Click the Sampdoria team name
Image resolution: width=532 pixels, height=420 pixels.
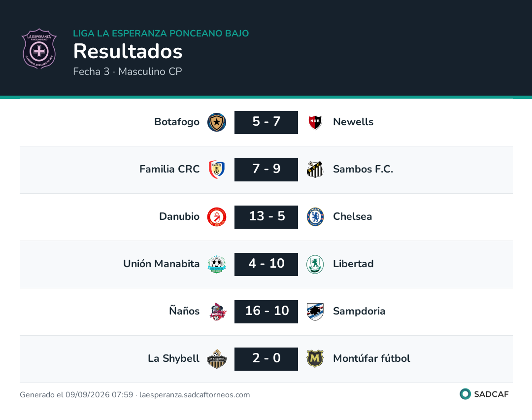[x=359, y=311]
